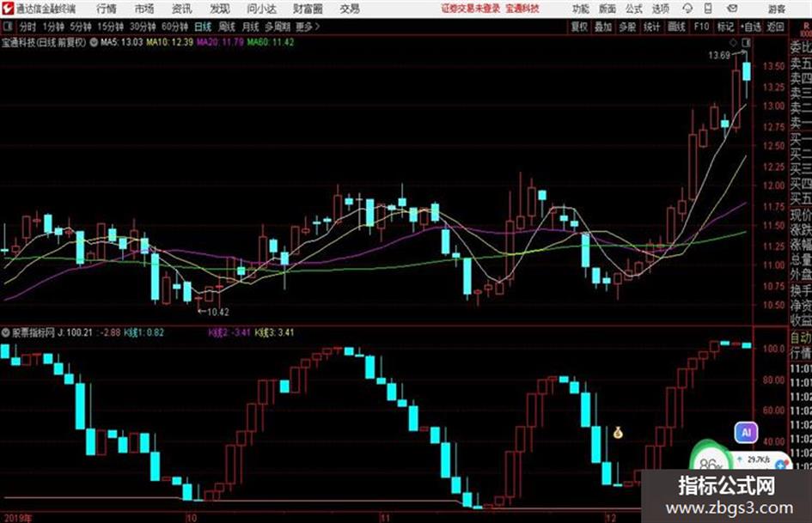Viewport: 812px width, 523px height.
Task: Open the 资讯 menu
Action: [182, 9]
